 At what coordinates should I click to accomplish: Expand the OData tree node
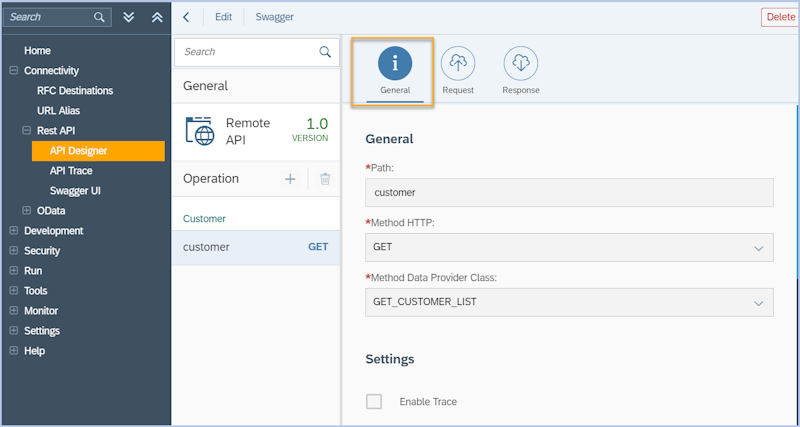pyautogui.click(x=27, y=211)
